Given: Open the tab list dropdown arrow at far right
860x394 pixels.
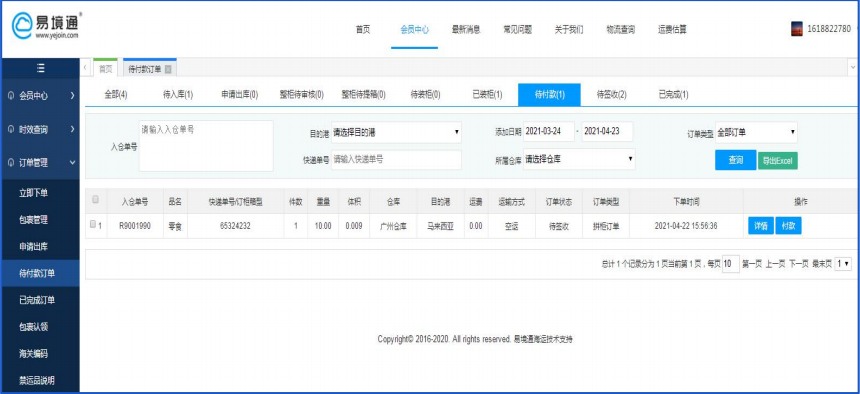Looking at the screenshot, I should tap(853, 68).
